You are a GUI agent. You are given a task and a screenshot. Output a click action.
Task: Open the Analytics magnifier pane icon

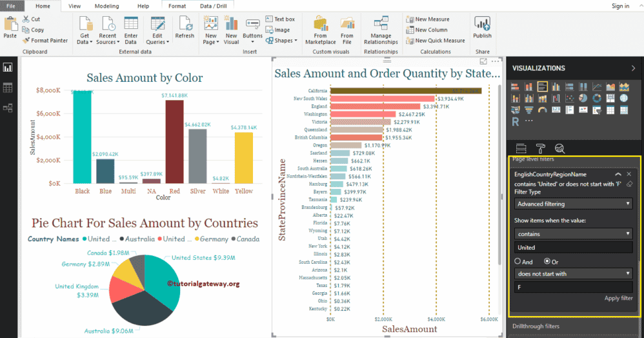[x=560, y=149]
